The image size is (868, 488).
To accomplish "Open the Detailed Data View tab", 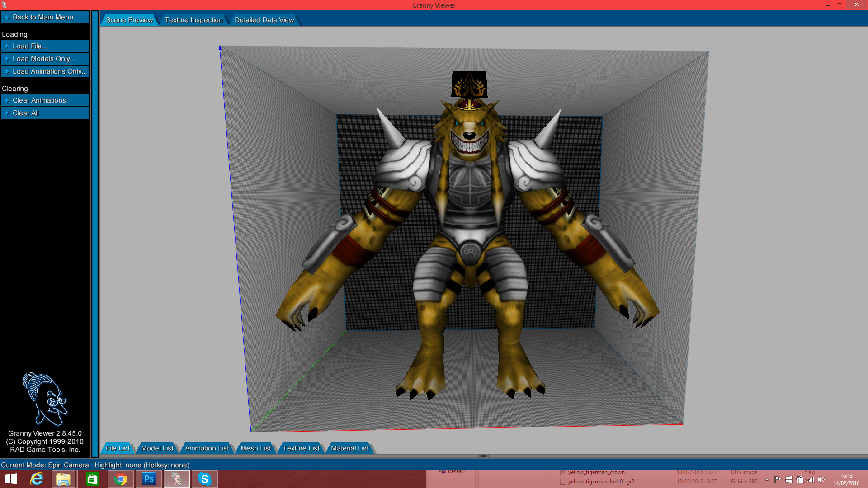I will point(264,20).
